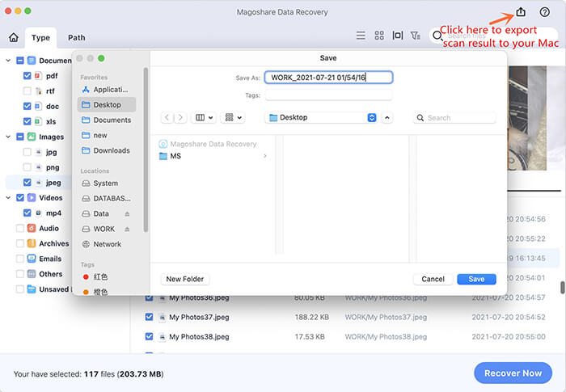Open the help question mark icon

544,12
